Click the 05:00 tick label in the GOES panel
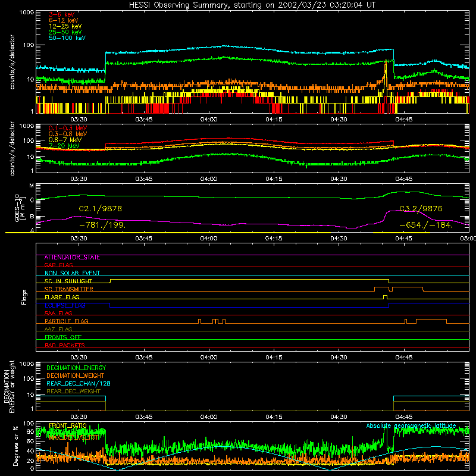 (468, 239)
